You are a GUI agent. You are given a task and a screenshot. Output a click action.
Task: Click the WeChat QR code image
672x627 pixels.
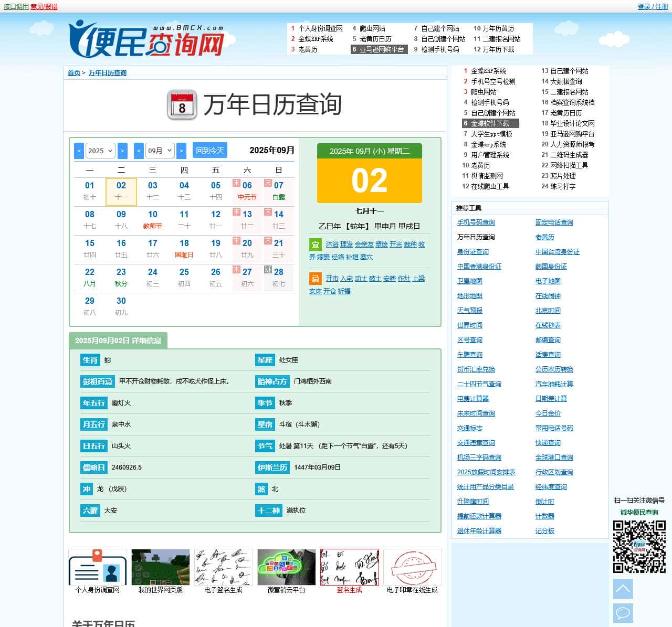tap(639, 546)
